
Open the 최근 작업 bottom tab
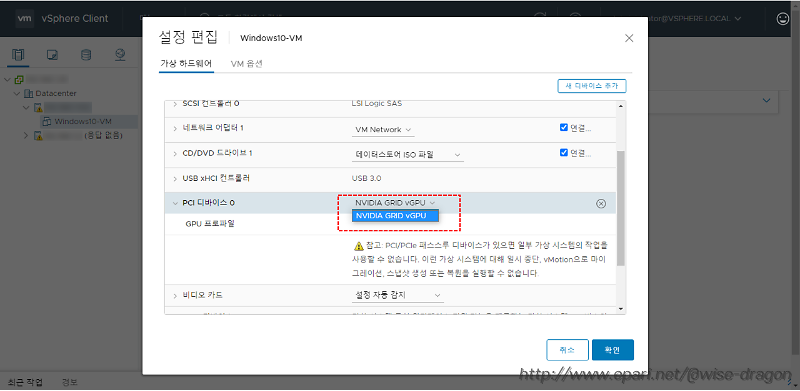tap(25, 382)
